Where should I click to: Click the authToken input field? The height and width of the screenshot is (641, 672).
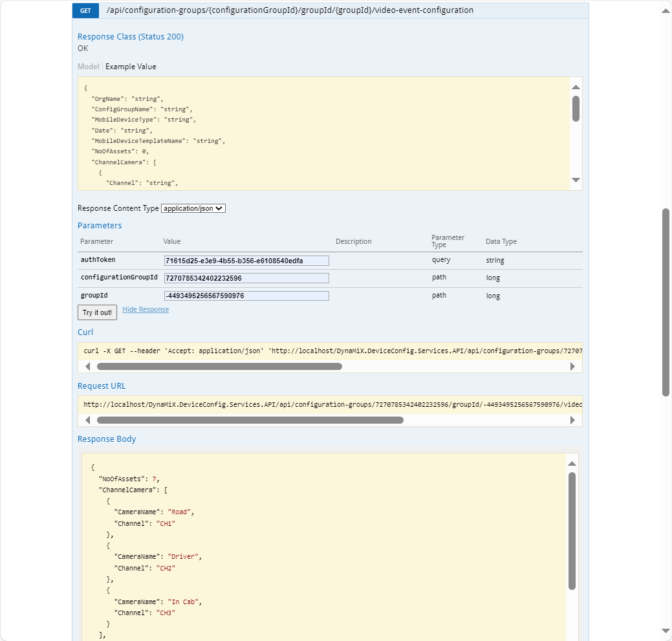(246, 261)
